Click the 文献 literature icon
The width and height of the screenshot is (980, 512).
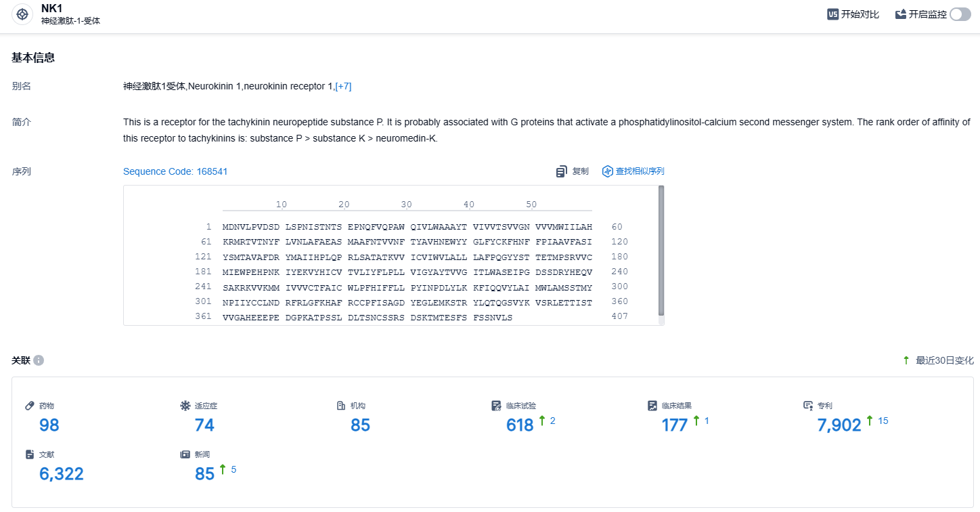[x=30, y=454]
